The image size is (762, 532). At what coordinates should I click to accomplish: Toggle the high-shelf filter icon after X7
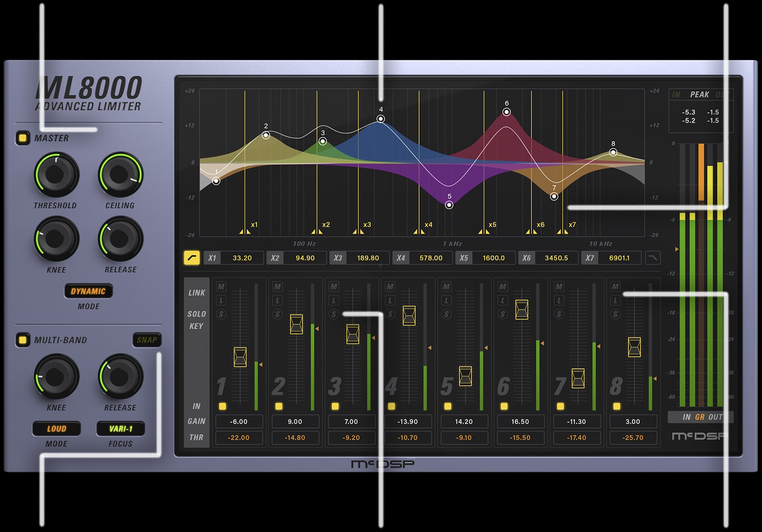point(653,258)
